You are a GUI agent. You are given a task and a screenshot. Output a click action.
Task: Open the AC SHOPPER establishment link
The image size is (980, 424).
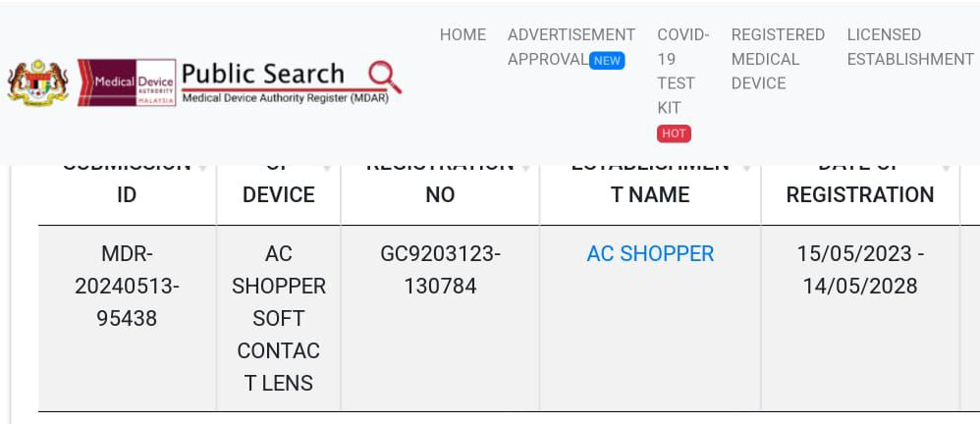click(x=650, y=253)
